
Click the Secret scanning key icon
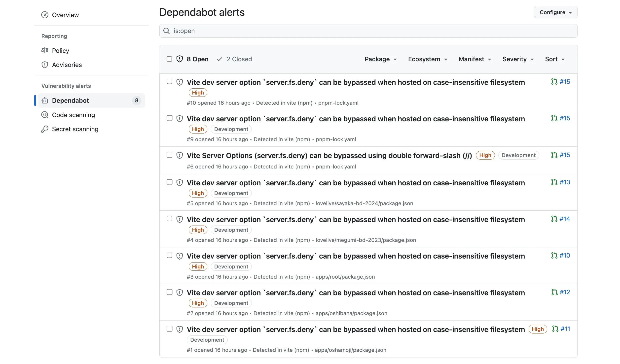tap(45, 129)
